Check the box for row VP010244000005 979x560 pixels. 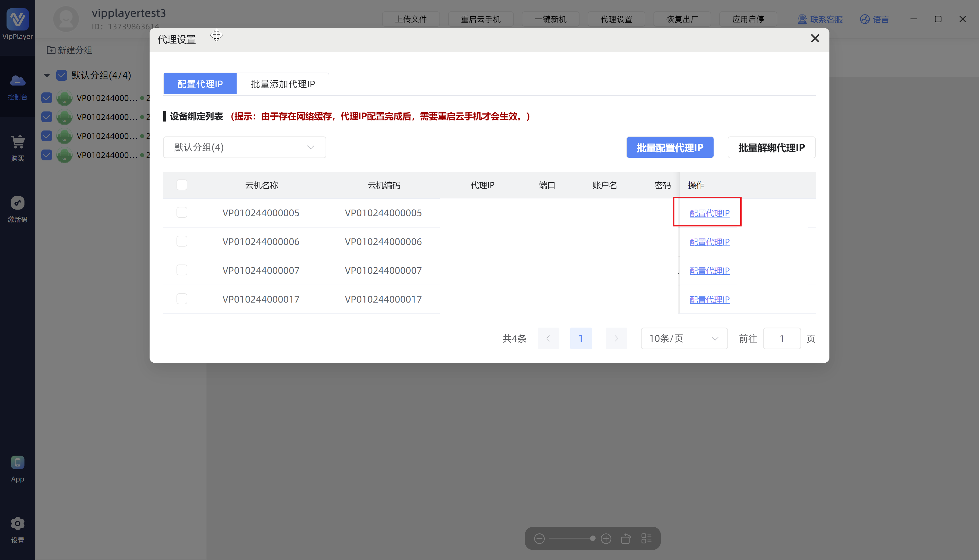182,212
